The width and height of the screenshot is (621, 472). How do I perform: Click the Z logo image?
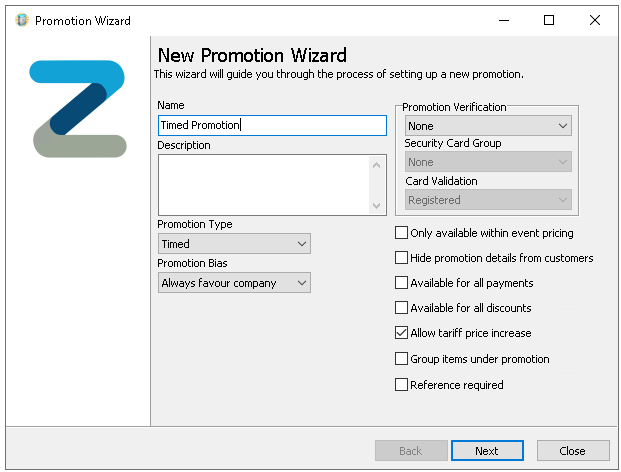pos(78,109)
